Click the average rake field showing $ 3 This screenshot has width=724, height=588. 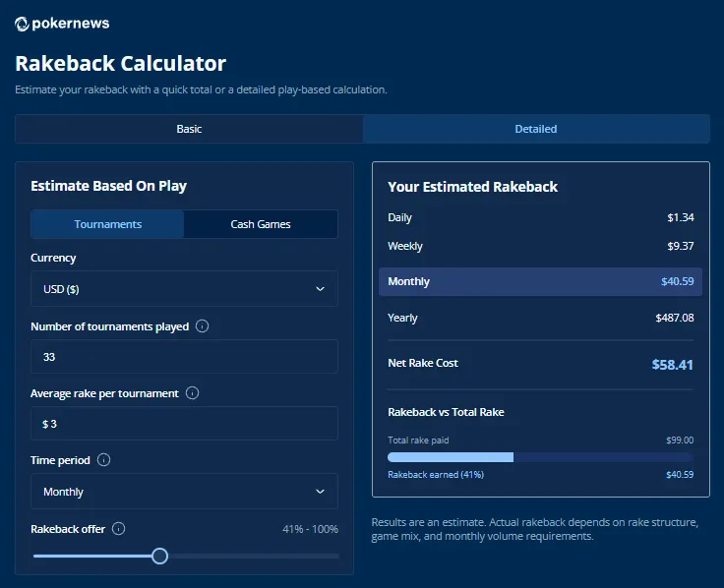(x=184, y=424)
